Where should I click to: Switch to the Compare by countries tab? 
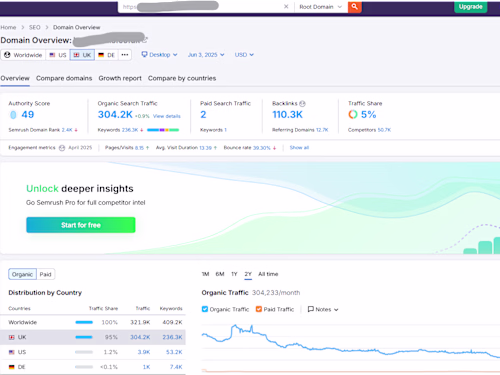click(x=182, y=78)
